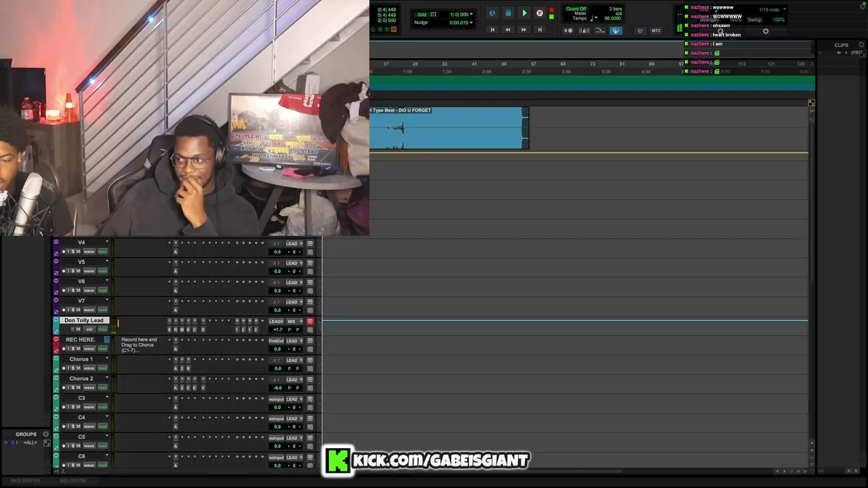Open the quantize settings gear
The width and height of the screenshot is (868, 488).
coord(766,31)
